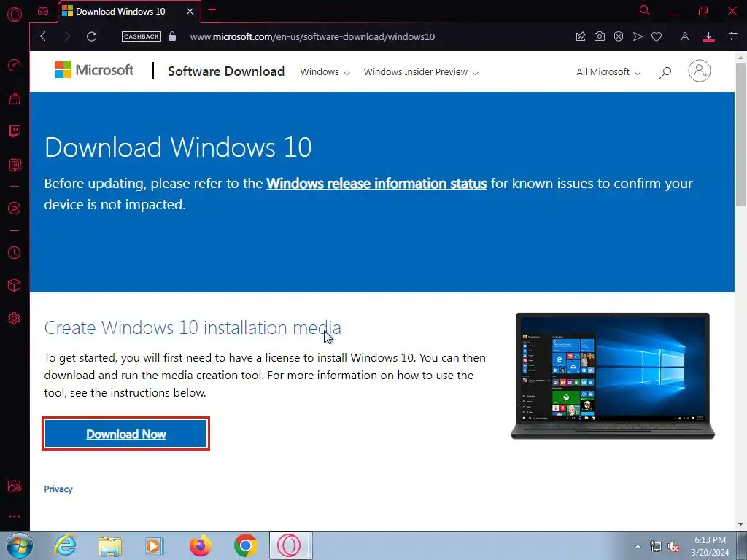Expand the All Microsoft dropdown
The image size is (747, 560).
(608, 72)
